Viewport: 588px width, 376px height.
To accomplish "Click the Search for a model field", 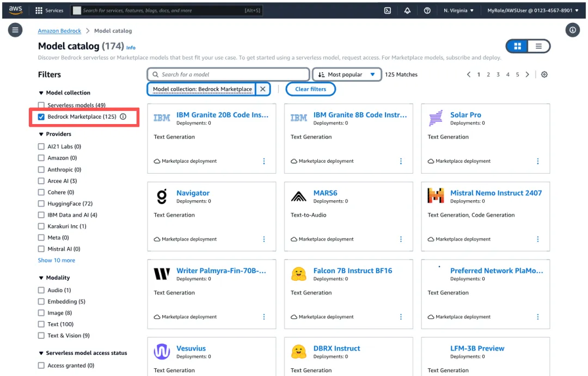I will pyautogui.click(x=228, y=75).
